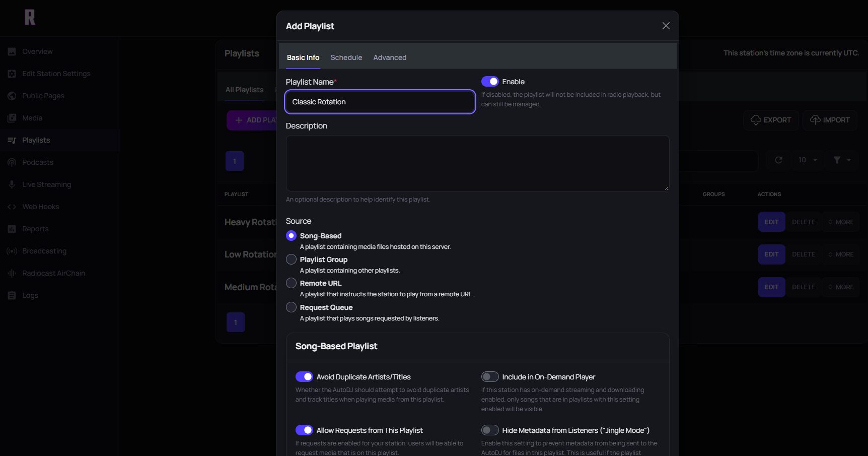Click the Live Streaming microphone icon
The width and height of the screenshot is (868, 456).
pyautogui.click(x=12, y=184)
